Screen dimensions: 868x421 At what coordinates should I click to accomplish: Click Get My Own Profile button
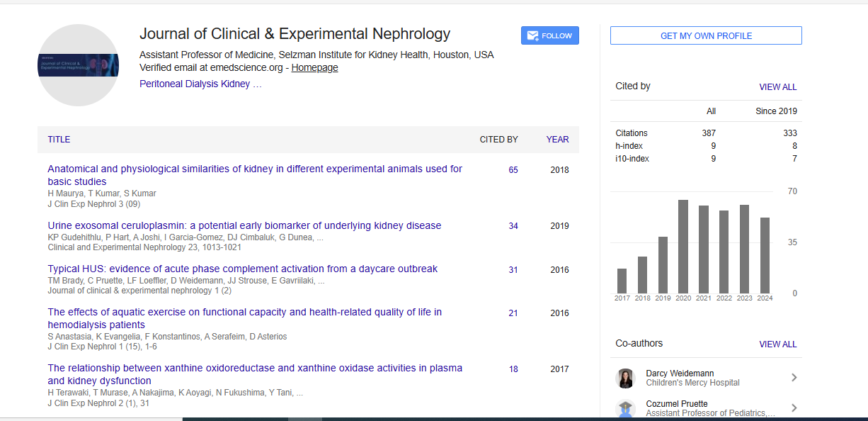tap(706, 35)
